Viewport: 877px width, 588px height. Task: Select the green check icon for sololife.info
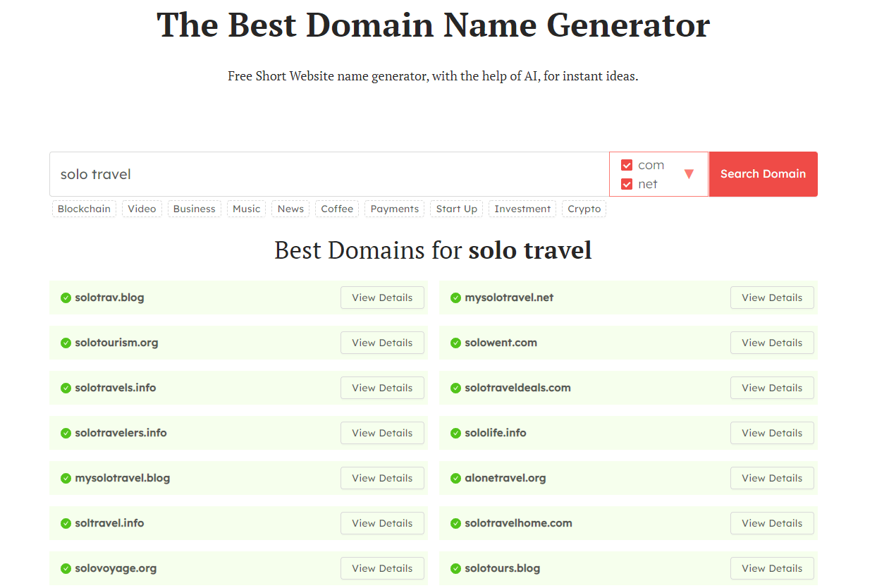[455, 433]
